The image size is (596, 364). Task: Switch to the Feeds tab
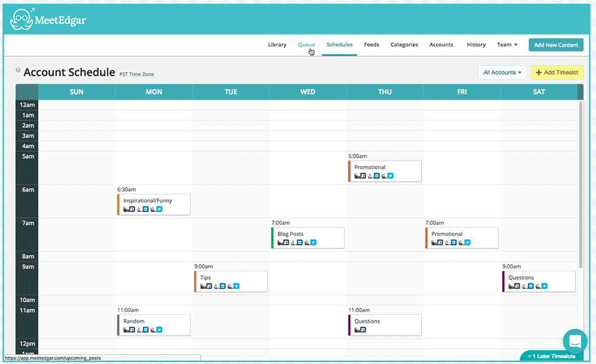tap(371, 45)
